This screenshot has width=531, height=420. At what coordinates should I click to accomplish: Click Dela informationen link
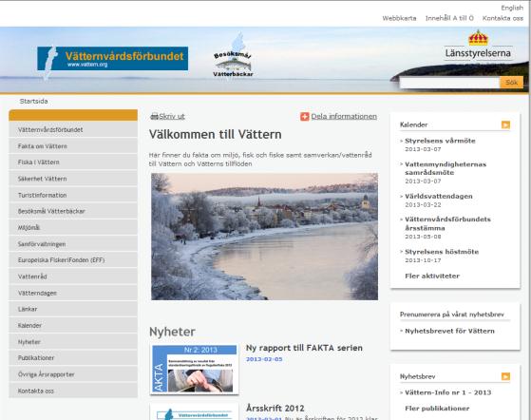click(344, 116)
